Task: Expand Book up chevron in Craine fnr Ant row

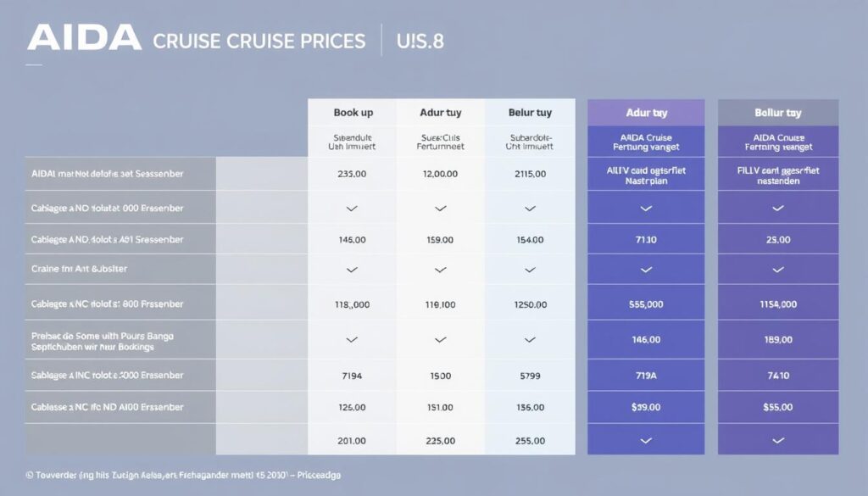Action: pyautogui.click(x=352, y=270)
